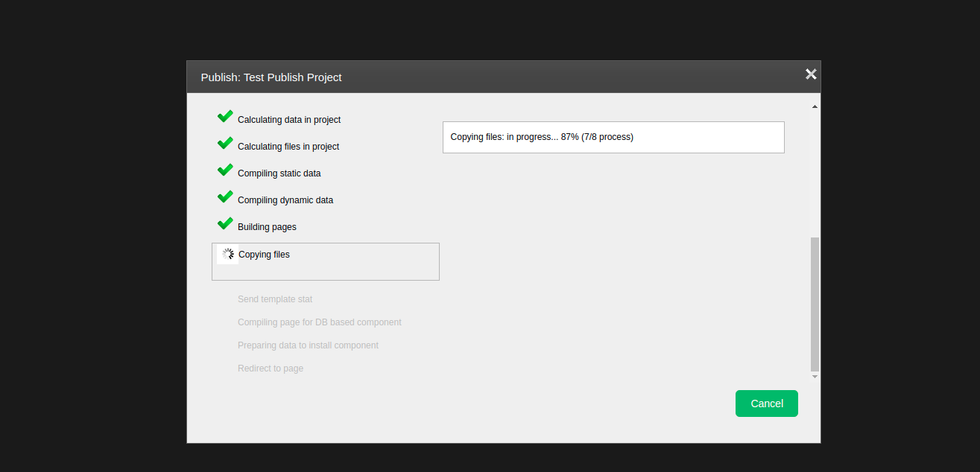This screenshot has height=472, width=980.
Task: Click the 'Send template stat' pending step
Action: pyautogui.click(x=275, y=299)
